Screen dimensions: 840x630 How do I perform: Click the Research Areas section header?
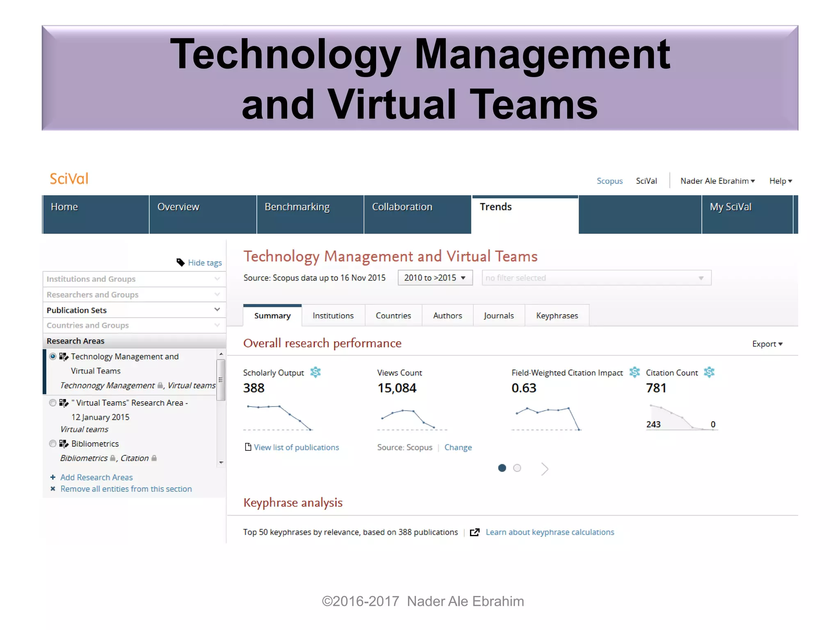point(134,341)
